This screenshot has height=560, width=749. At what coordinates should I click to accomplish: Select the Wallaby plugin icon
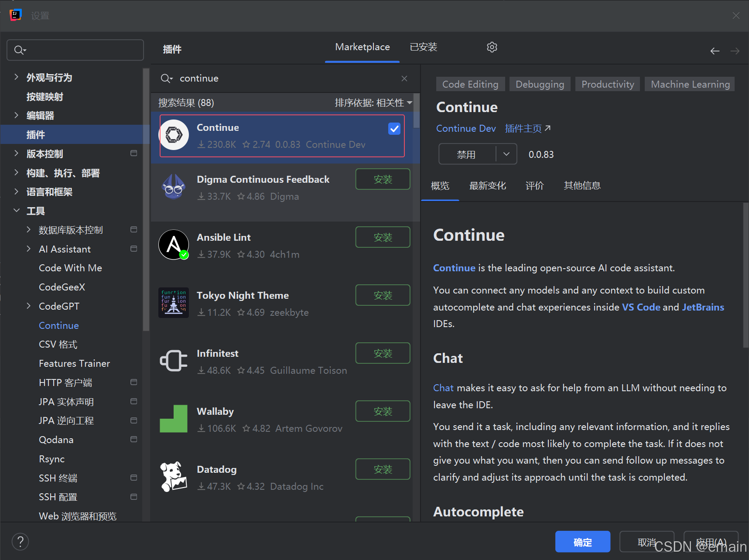point(174,419)
